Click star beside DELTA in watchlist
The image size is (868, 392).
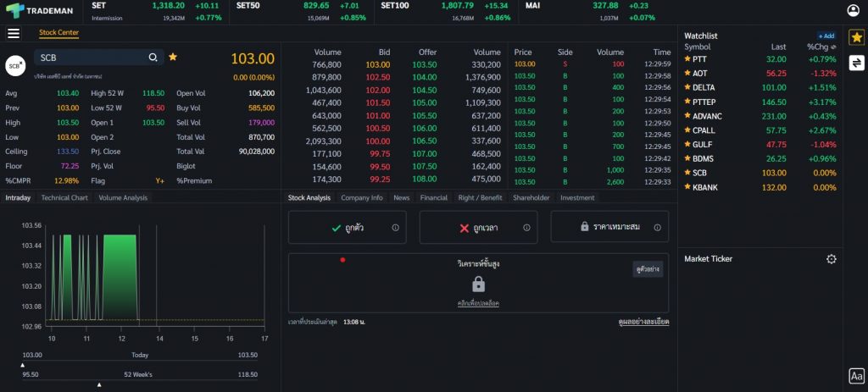click(x=687, y=87)
